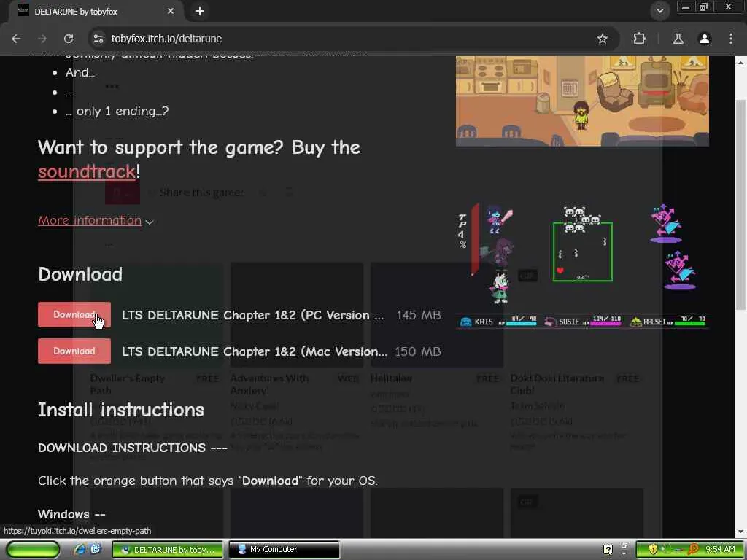
Task: Open the profile avatar menu
Action: tap(704, 39)
